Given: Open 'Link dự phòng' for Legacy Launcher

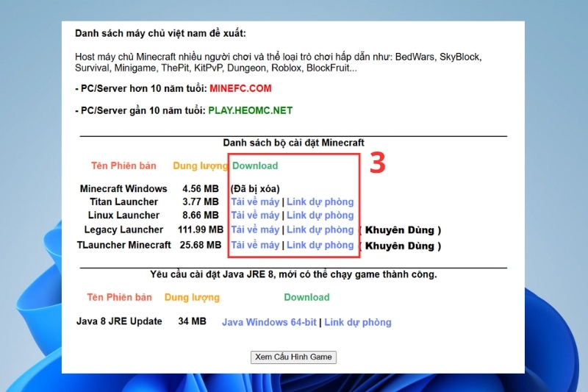Looking at the screenshot, I should pyautogui.click(x=320, y=229).
